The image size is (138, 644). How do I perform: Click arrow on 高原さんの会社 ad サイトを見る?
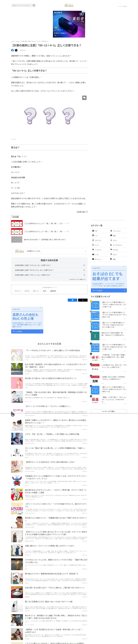point(41,332)
